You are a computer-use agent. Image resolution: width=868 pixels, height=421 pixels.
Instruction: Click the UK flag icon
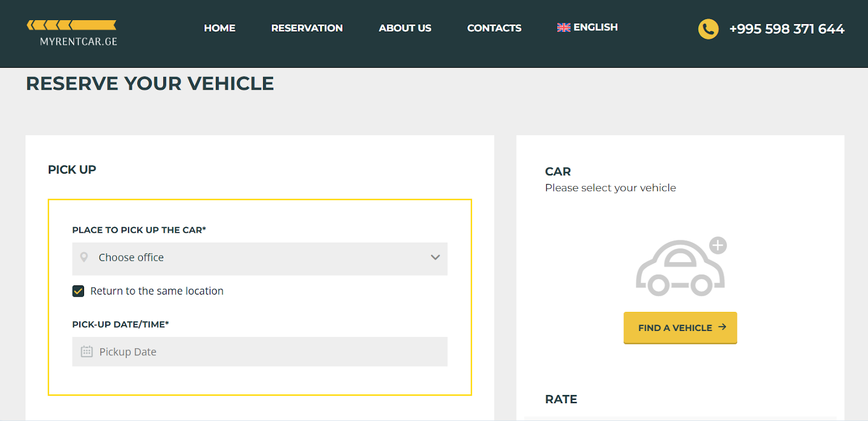[564, 28]
